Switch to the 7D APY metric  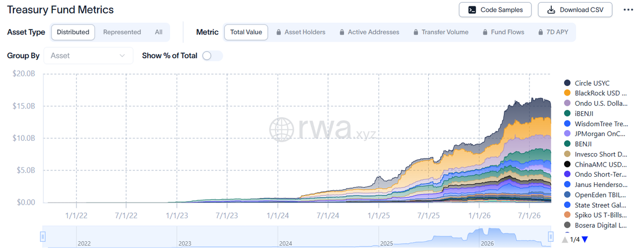coord(553,32)
